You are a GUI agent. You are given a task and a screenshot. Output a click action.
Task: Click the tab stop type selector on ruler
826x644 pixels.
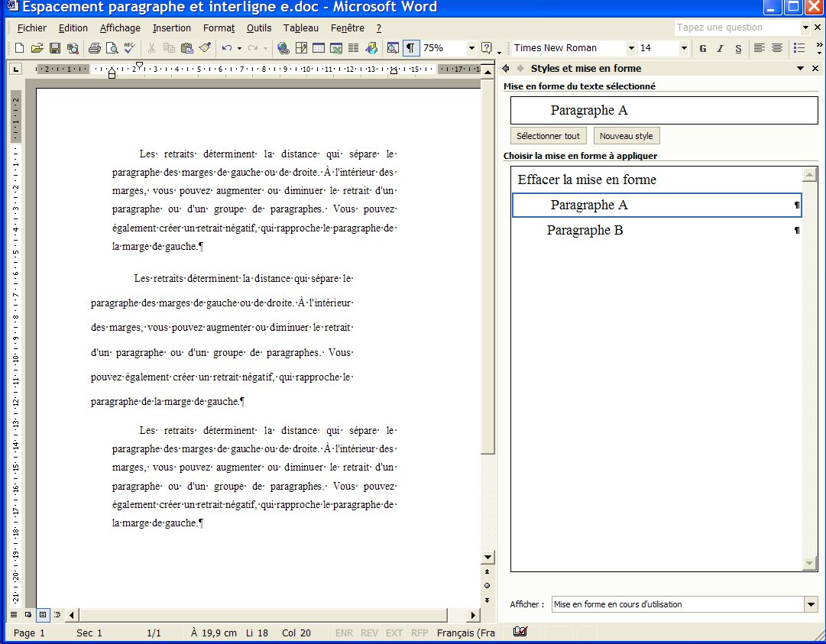pos(16,69)
